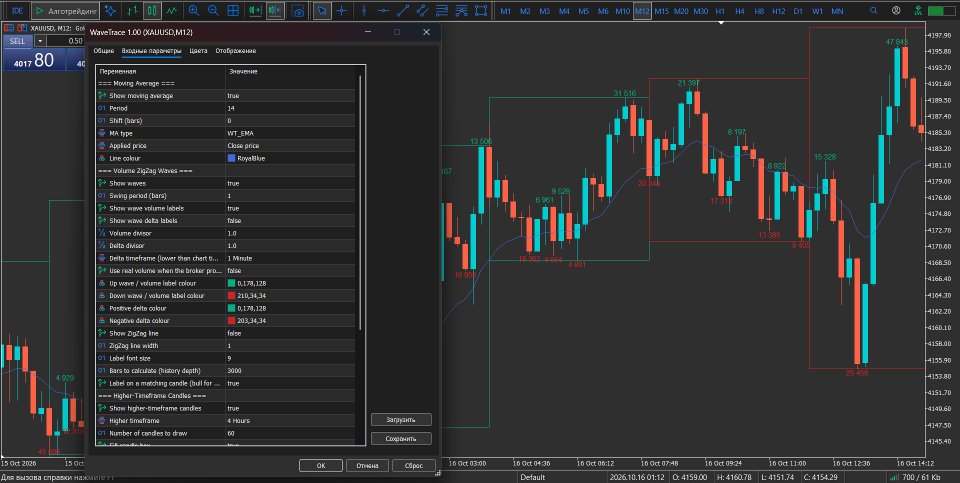Toggle Show waves value true

[x=290, y=183]
